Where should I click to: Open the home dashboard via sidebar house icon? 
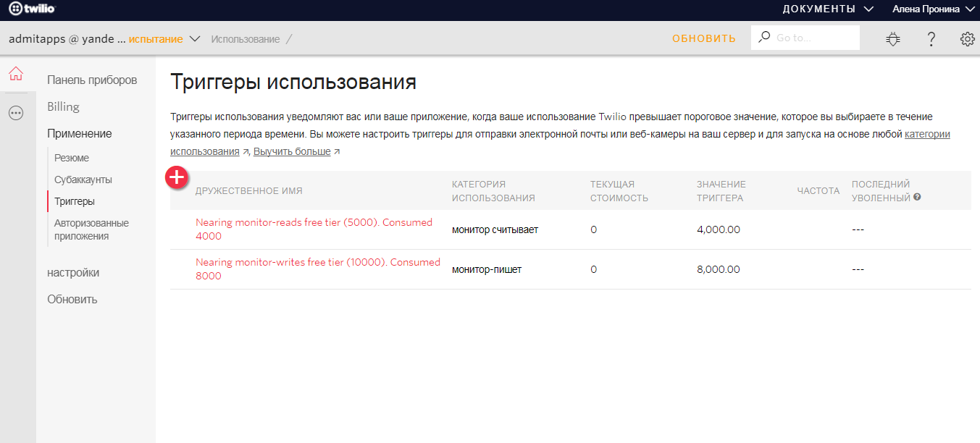pyautogui.click(x=14, y=73)
